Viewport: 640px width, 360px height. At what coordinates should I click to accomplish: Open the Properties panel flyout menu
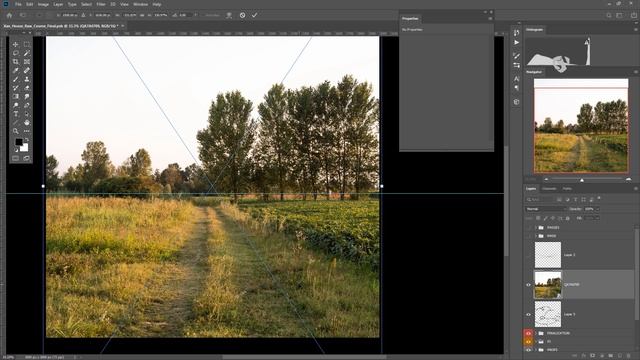tap(490, 18)
